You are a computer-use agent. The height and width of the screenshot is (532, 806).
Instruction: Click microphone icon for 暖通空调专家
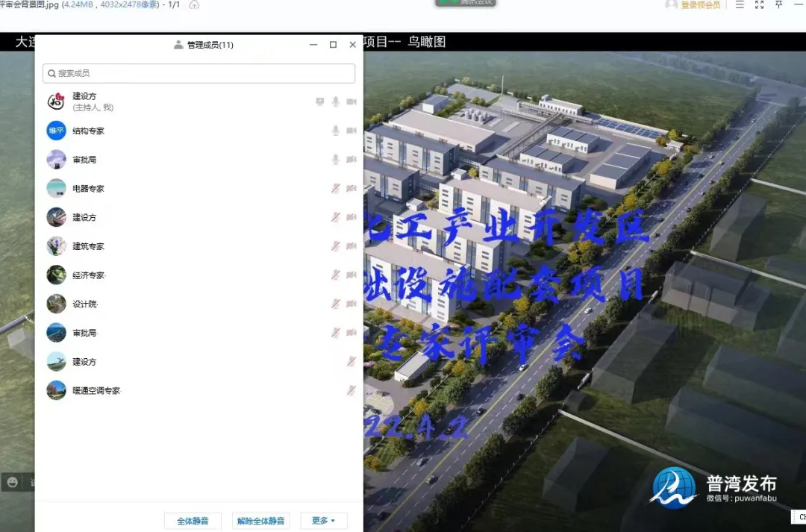point(351,390)
